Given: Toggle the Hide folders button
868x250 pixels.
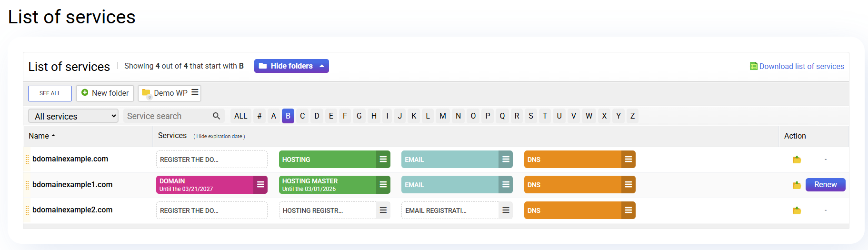Looking at the screenshot, I should click(291, 66).
